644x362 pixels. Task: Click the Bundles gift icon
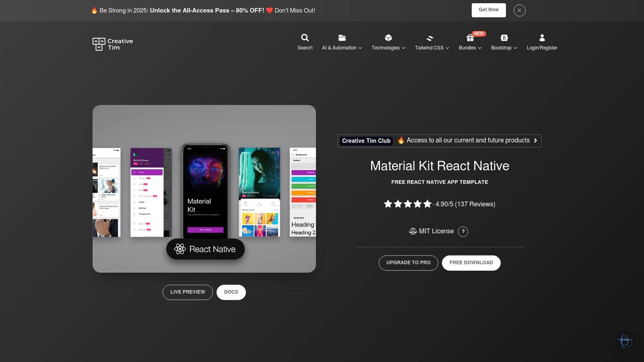pos(470,38)
